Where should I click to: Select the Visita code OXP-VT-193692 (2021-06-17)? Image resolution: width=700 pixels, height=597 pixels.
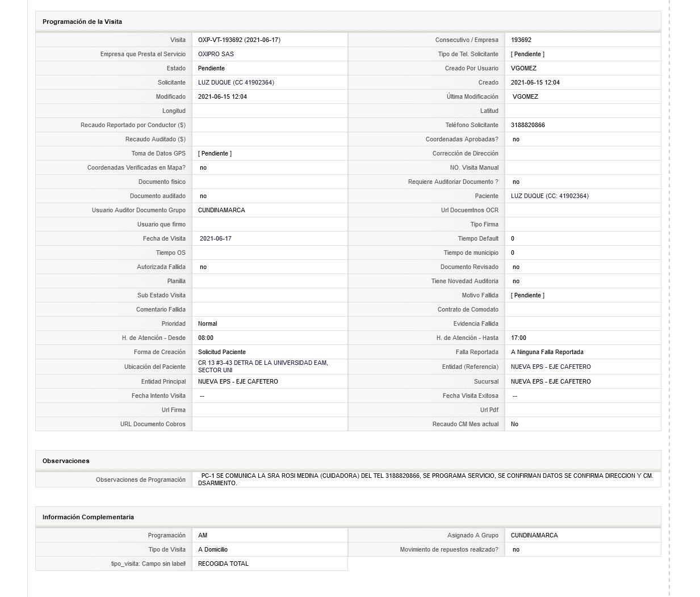pyautogui.click(x=239, y=40)
